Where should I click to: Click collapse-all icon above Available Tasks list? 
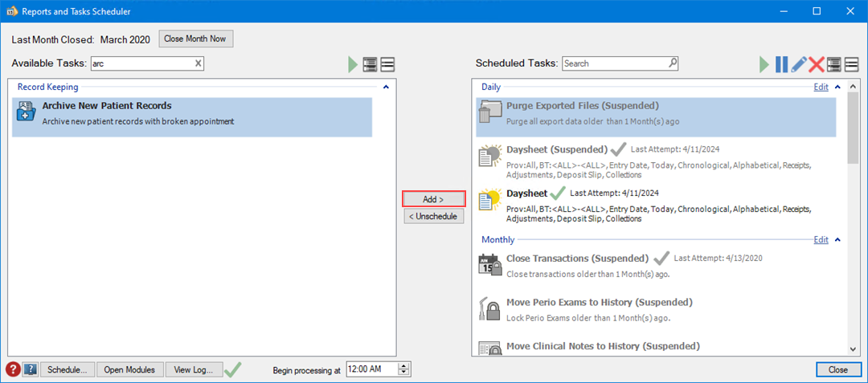tap(387, 64)
